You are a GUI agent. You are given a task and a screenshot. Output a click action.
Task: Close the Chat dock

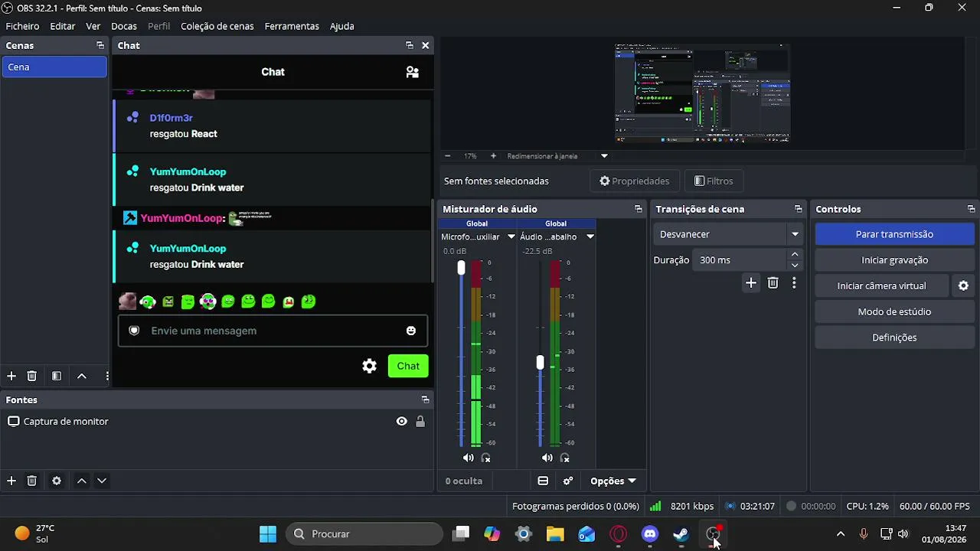[x=426, y=45]
